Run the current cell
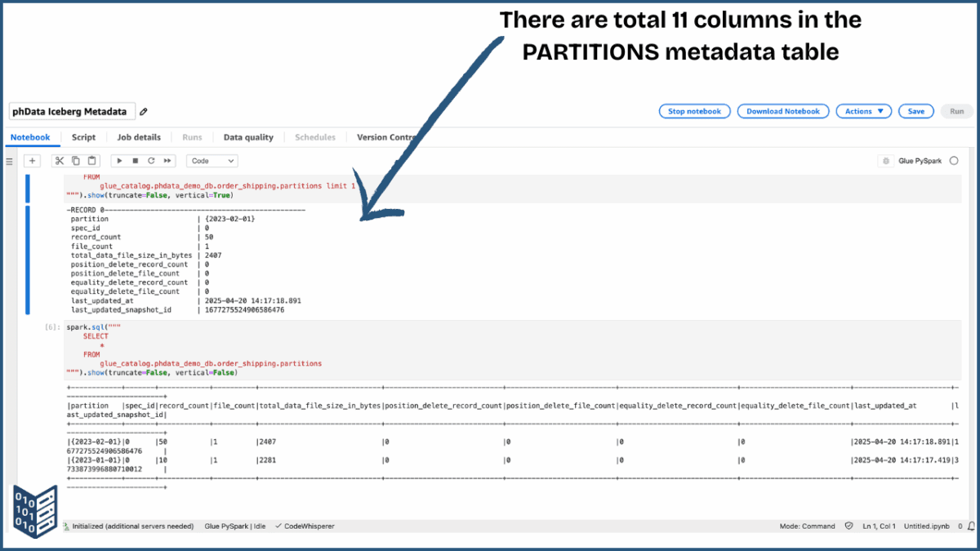980x551 pixels. coord(119,160)
